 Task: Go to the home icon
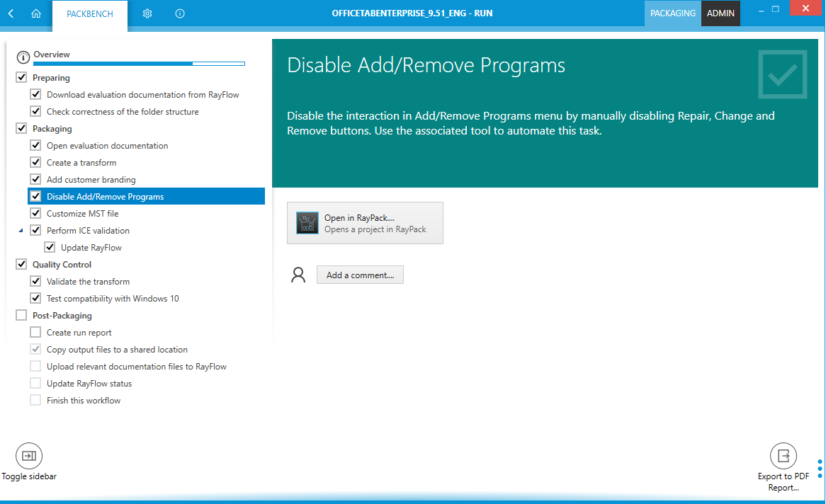coord(36,13)
